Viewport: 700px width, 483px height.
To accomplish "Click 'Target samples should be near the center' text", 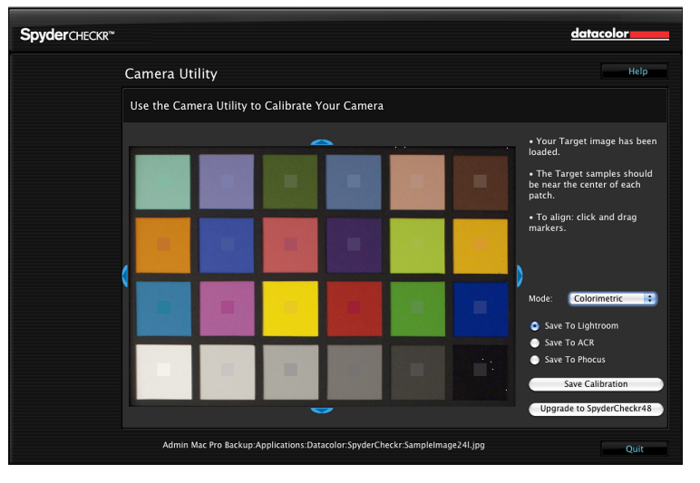I will click(590, 184).
